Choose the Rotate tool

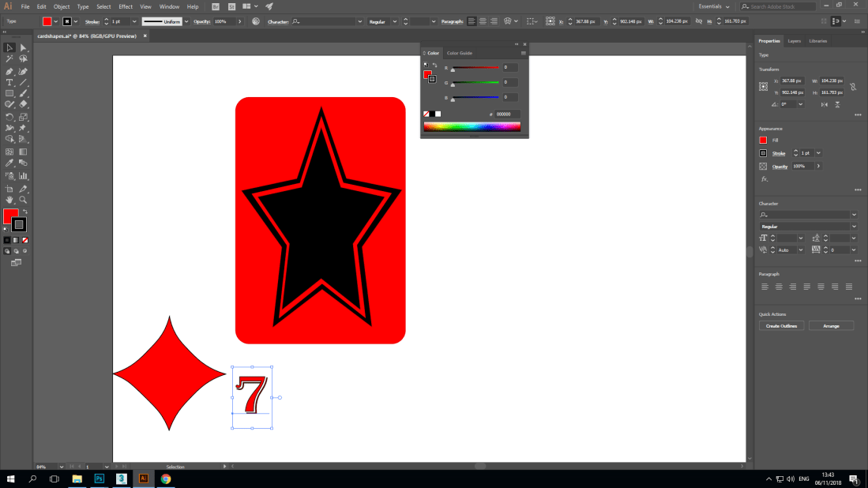10,116
